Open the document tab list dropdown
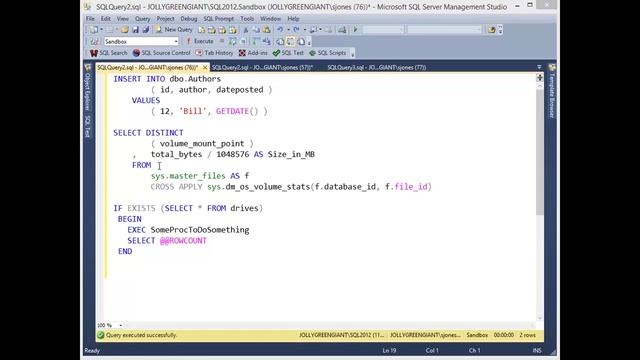Screen dimensions: 640x360 coord(539,67)
